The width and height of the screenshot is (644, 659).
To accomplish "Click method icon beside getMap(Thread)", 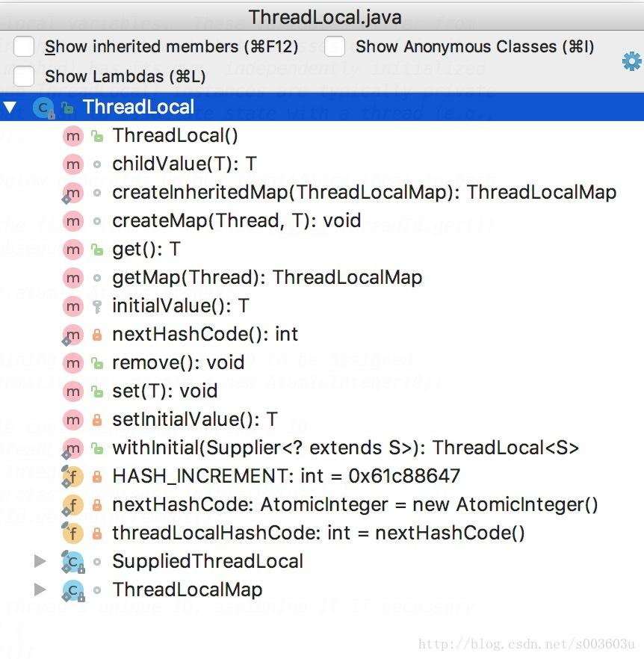I will coord(73,278).
